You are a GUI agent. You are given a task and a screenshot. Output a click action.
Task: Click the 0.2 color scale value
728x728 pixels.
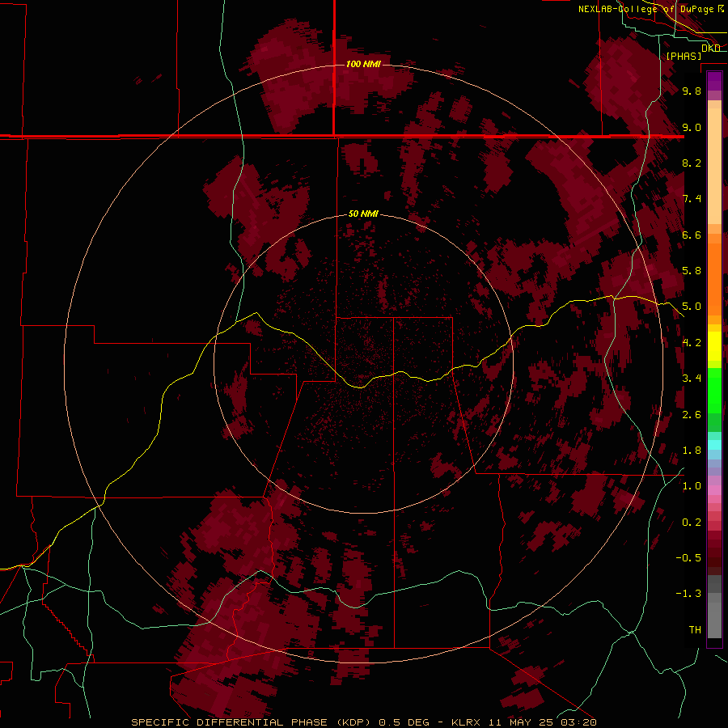point(692,523)
